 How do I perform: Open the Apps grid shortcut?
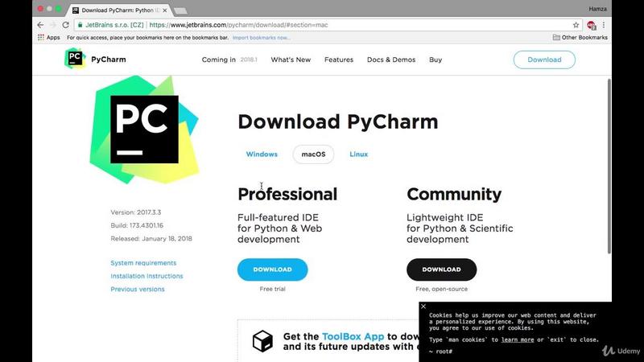coord(49,37)
